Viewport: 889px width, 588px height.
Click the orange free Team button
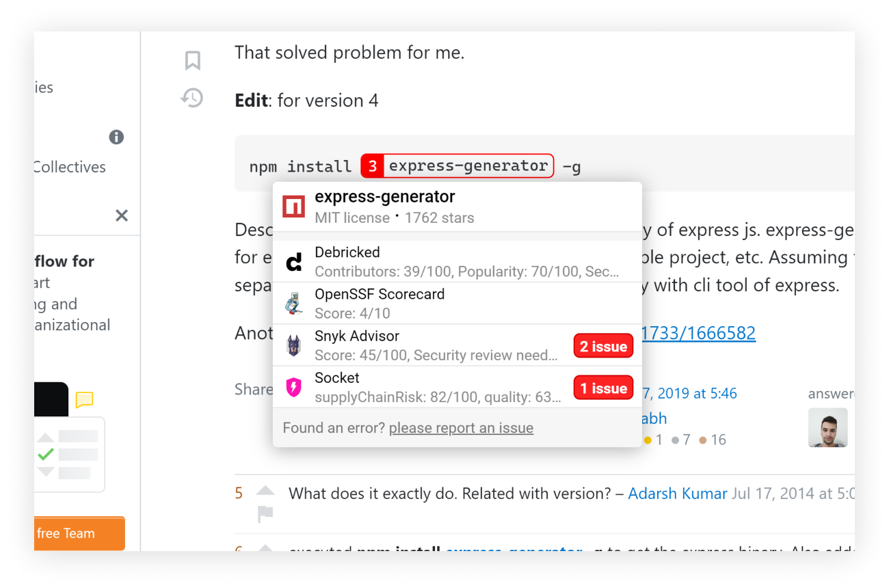79,533
